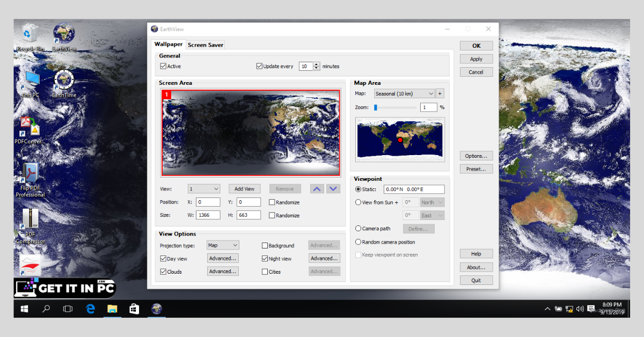Click Preset button
This screenshot has width=644, height=337.
476,169
